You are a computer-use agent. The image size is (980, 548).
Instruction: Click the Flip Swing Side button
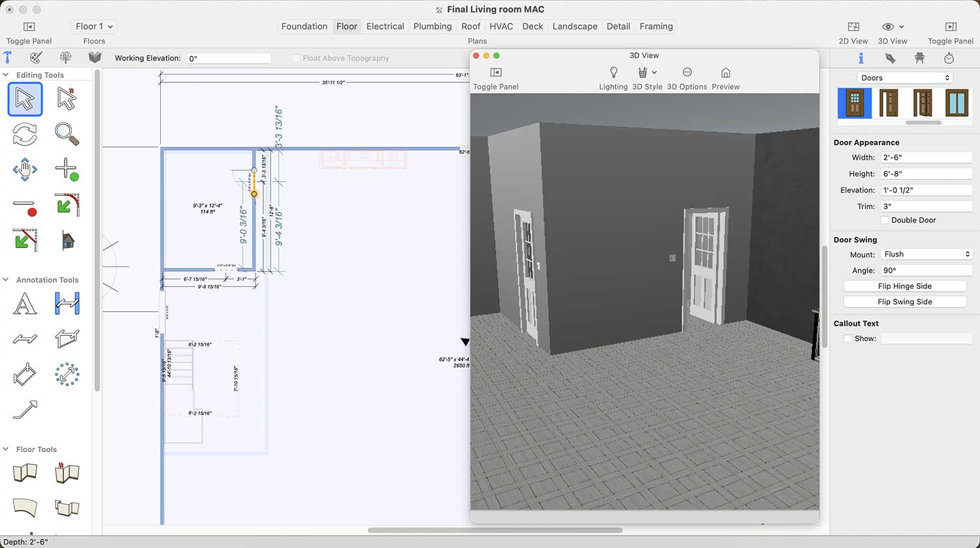pyautogui.click(x=904, y=302)
